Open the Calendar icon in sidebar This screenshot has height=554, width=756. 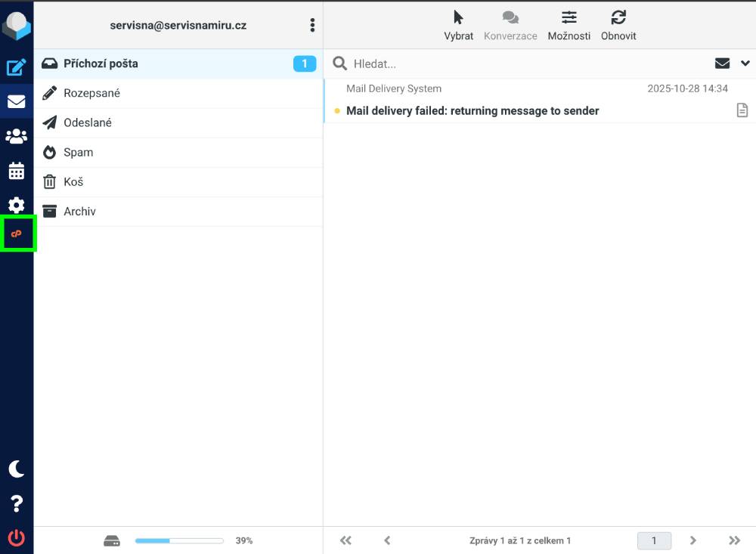pos(17,171)
